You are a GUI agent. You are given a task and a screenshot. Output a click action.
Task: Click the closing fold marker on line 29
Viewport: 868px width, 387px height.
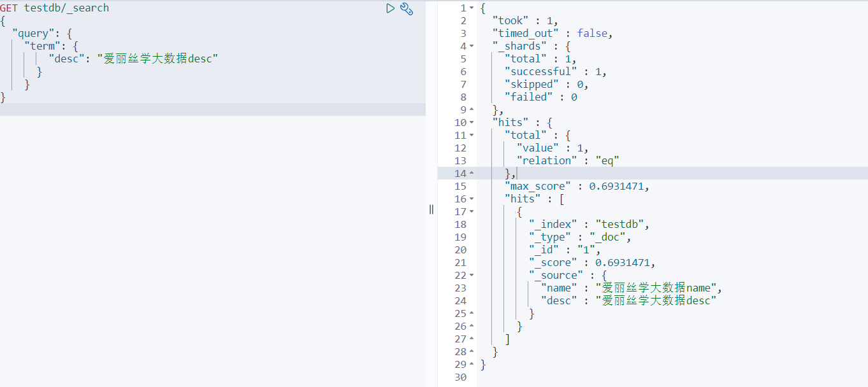tap(472, 365)
